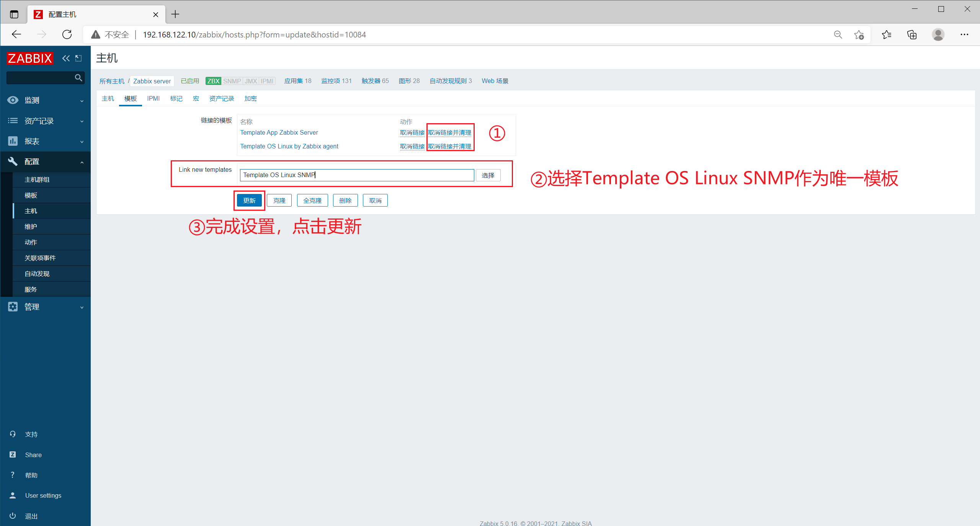The width and height of the screenshot is (980, 526).
Task: Click the list icon beside 资产记录
Action: 13,121
